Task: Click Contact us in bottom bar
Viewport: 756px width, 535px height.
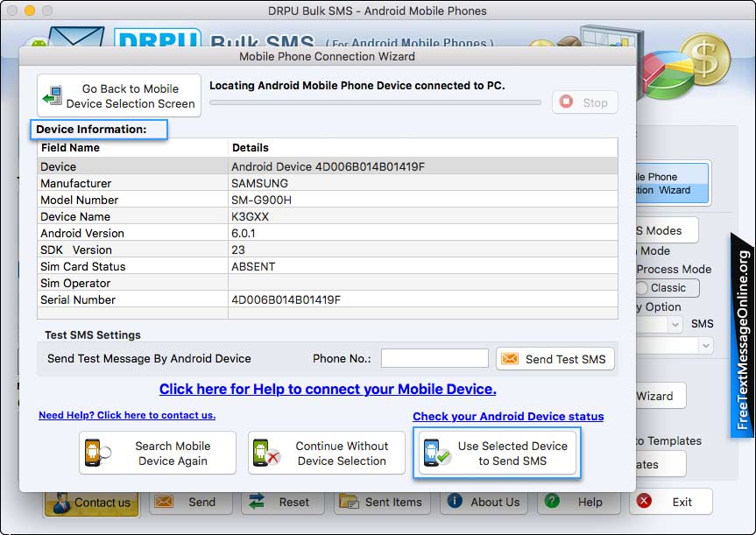Action: [x=92, y=502]
